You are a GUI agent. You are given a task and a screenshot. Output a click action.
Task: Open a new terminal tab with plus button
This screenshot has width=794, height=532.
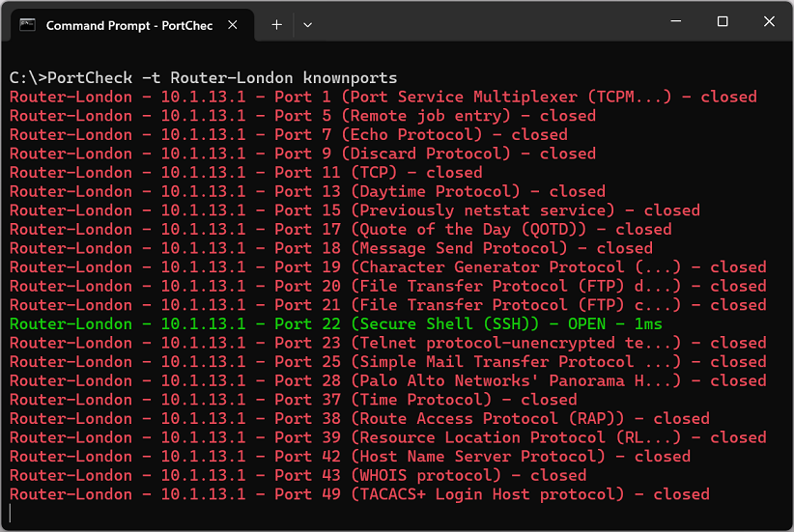[276, 25]
